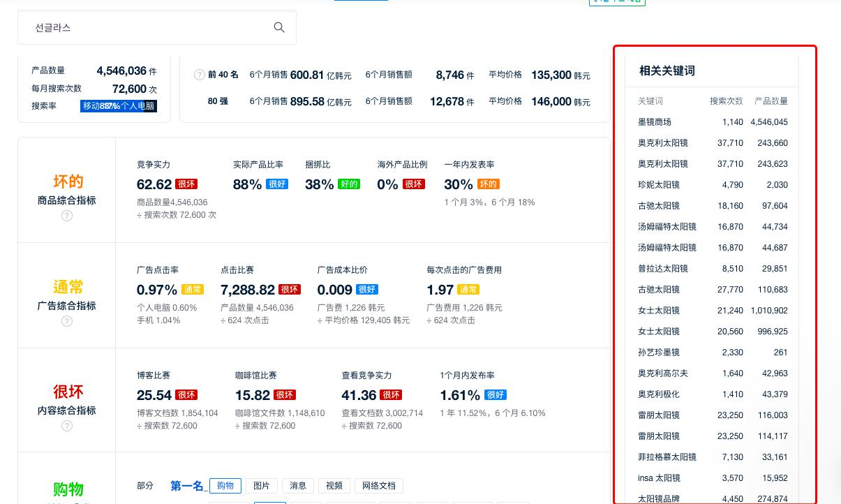Viewport: 841px width, 504px height.
Task: Select the 购物 tab
Action: click(225, 486)
